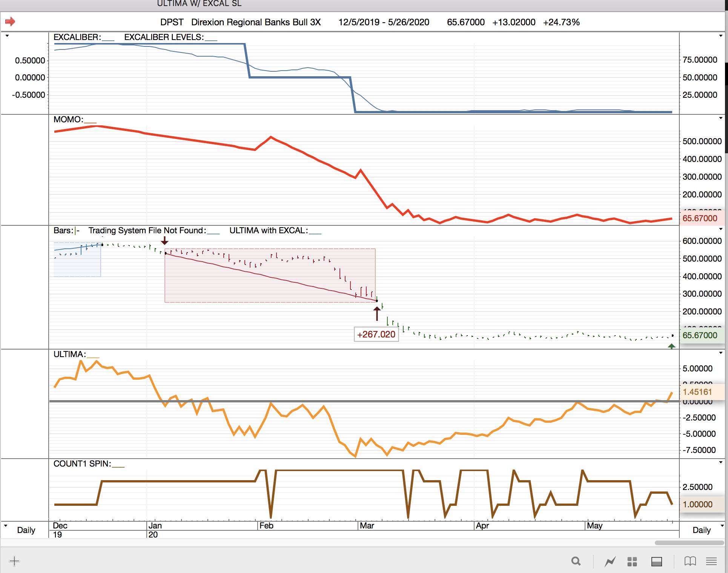Select the line chart view icon

pos(610,561)
